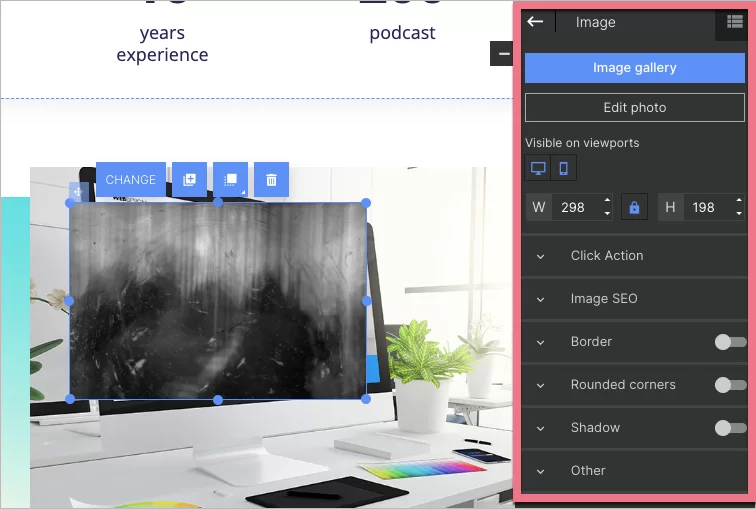Viewport: 756px width, 509px height.
Task: Enable the Border toggle
Action: [730, 342]
